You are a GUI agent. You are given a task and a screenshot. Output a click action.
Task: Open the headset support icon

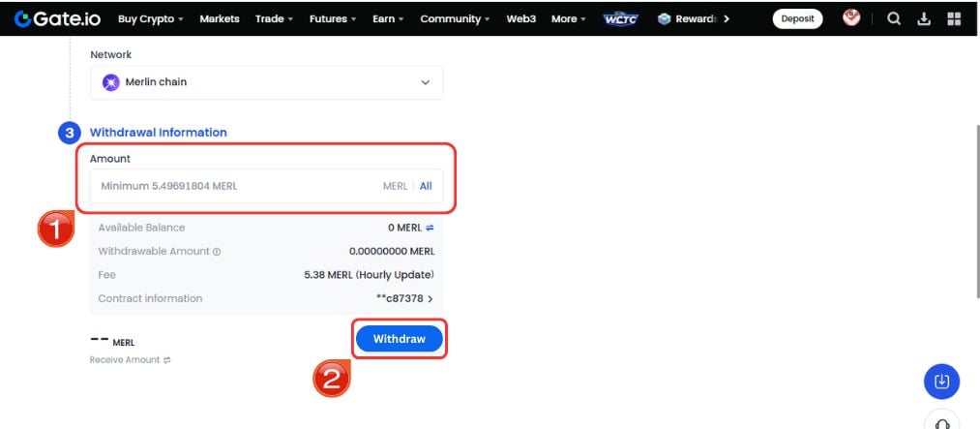coord(941,423)
